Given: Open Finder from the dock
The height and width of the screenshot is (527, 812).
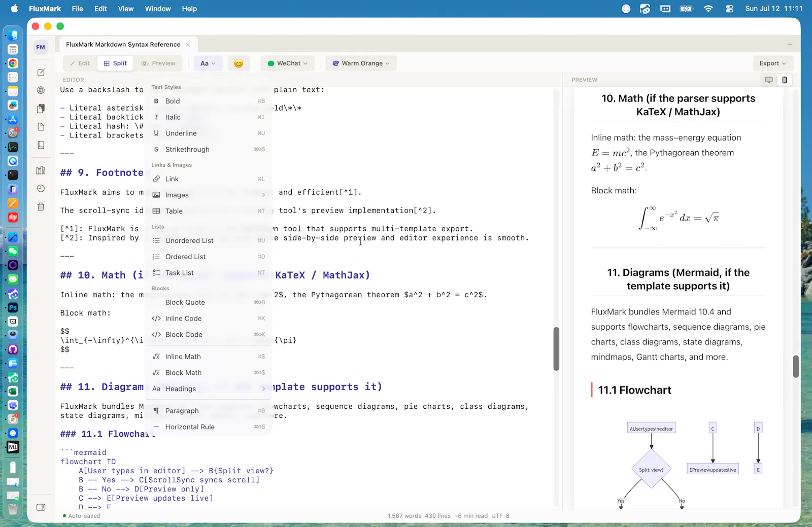Looking at the screenshot, I should (x=13, y=35).
